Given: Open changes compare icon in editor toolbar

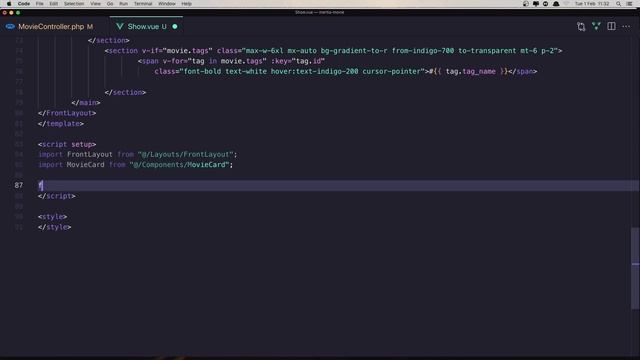Looking at the screenshot, I should coord(581,27).
